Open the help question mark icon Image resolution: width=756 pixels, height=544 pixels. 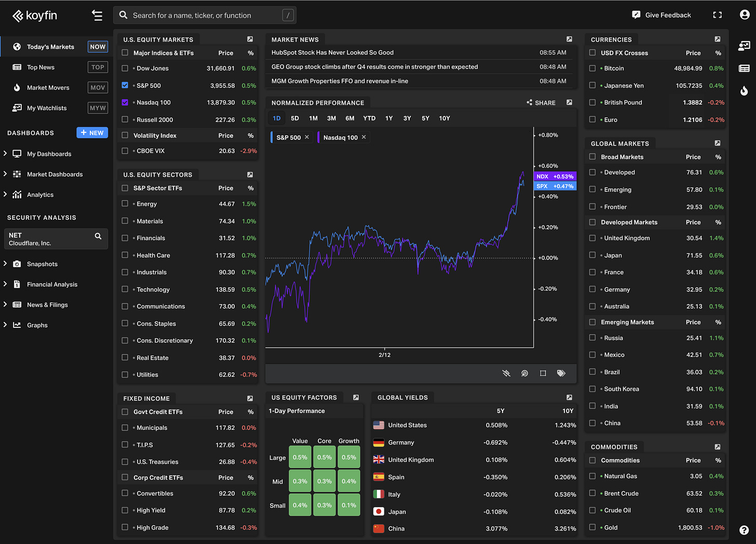click(744, 530)
